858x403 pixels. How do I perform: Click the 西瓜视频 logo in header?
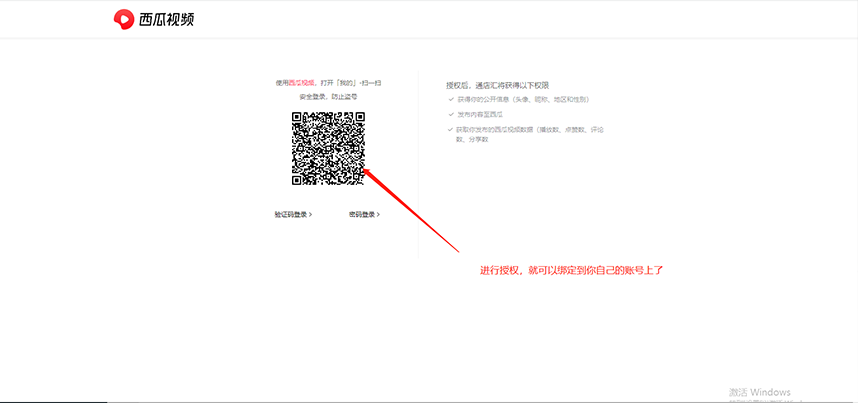[154, 20]
